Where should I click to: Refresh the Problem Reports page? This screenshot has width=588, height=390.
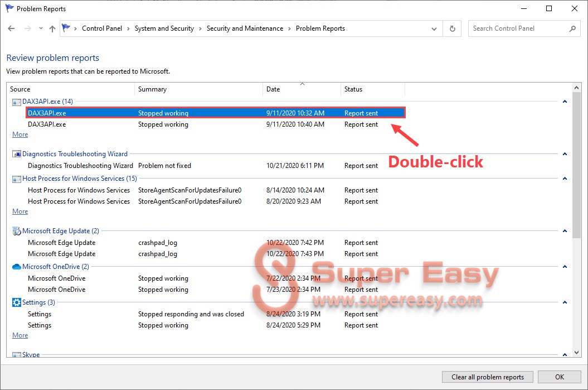[x=453, y=28]
